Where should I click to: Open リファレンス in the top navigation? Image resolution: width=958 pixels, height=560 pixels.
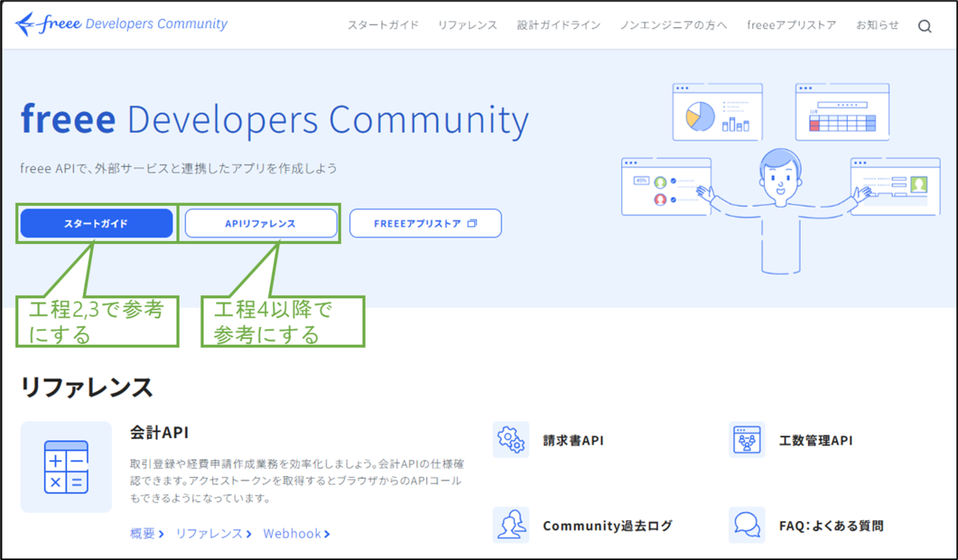coord(467,26)
